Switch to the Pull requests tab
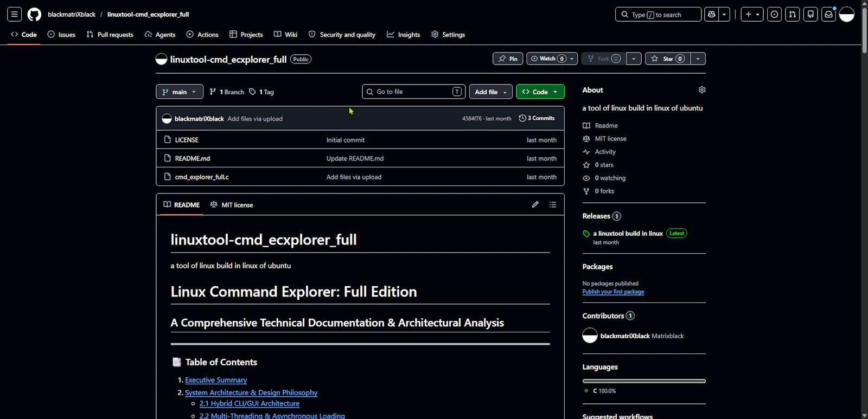This screenshot has width=868, height=419. coord(110,34)
